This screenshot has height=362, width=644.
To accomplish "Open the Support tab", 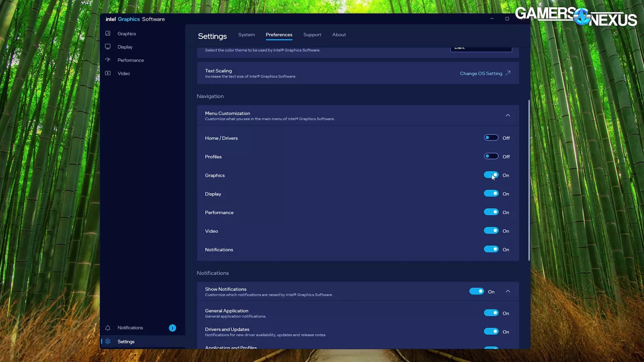I will click(x=312, y=35).
